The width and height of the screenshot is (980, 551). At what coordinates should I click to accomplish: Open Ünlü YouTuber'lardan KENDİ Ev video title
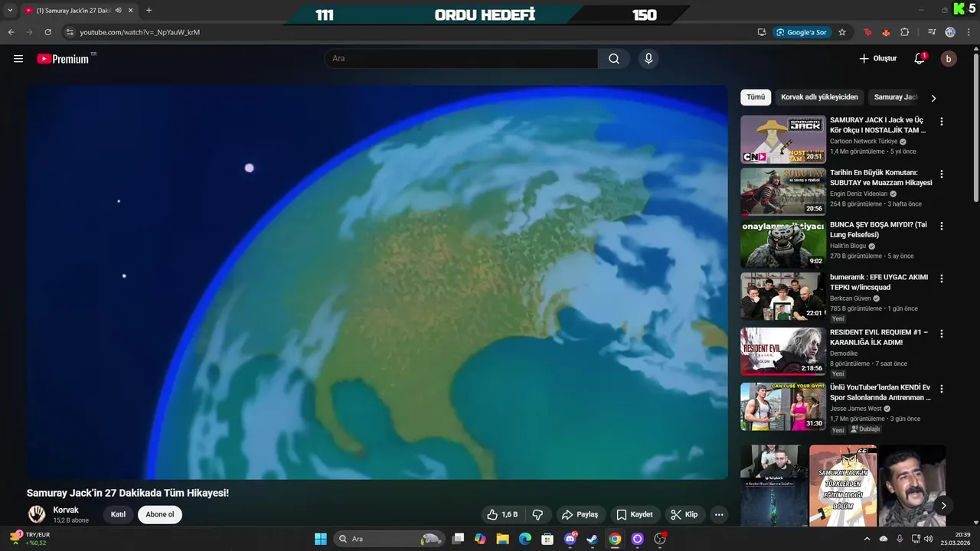(880, 393)
